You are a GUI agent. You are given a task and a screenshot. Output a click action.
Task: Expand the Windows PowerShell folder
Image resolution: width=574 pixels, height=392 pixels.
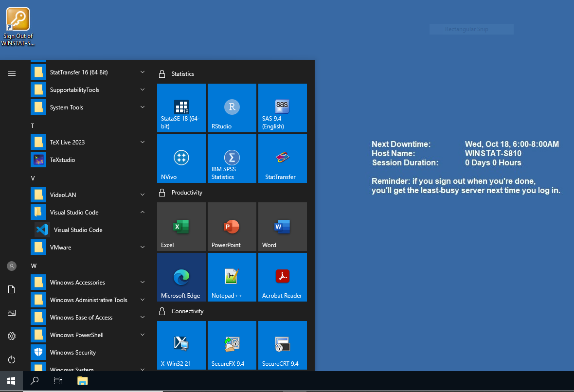(x=143, y=335)
